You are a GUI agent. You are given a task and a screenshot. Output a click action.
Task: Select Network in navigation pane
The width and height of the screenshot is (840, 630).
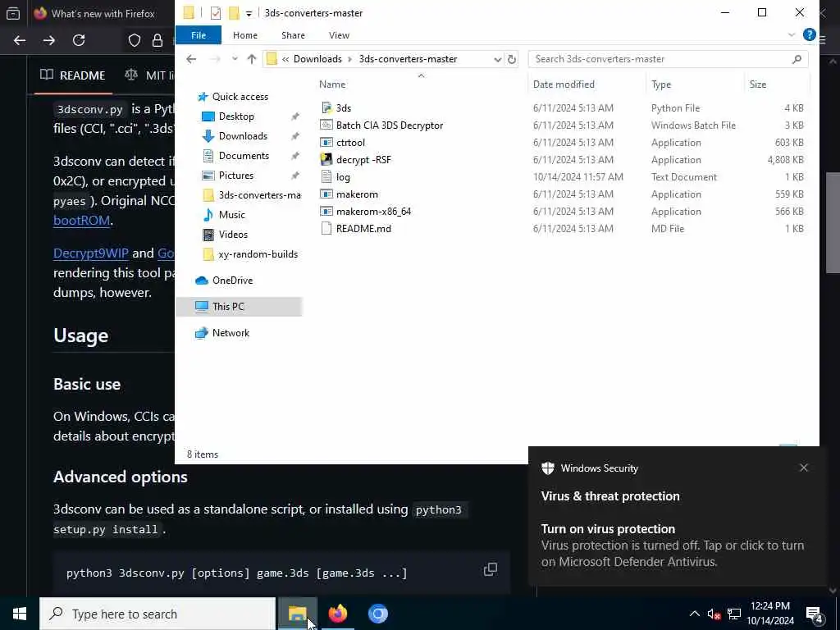click(231, 333)
